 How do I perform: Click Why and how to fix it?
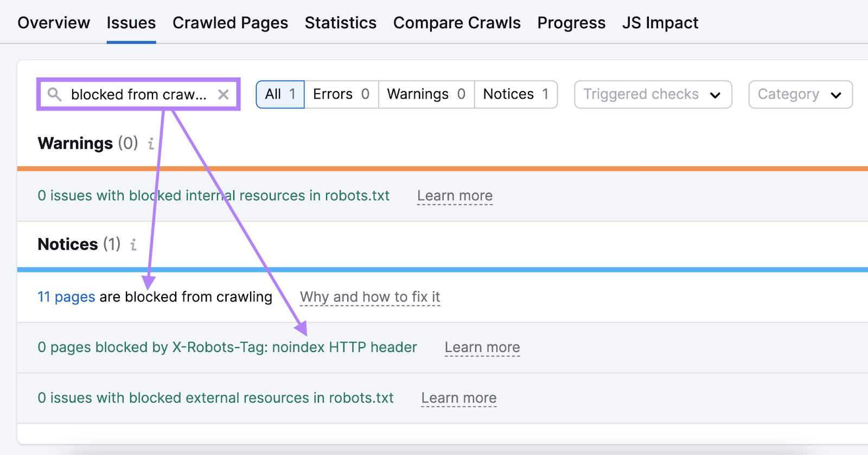[x=369, y=297]
